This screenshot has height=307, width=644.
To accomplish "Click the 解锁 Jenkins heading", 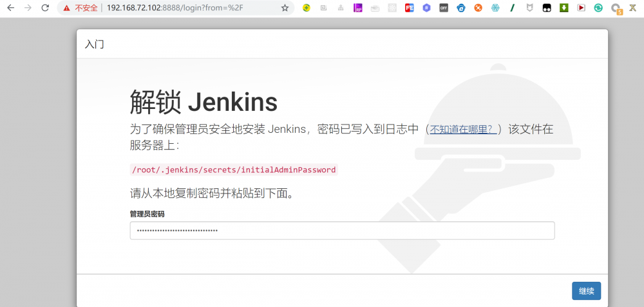I will tap(204, 102).
